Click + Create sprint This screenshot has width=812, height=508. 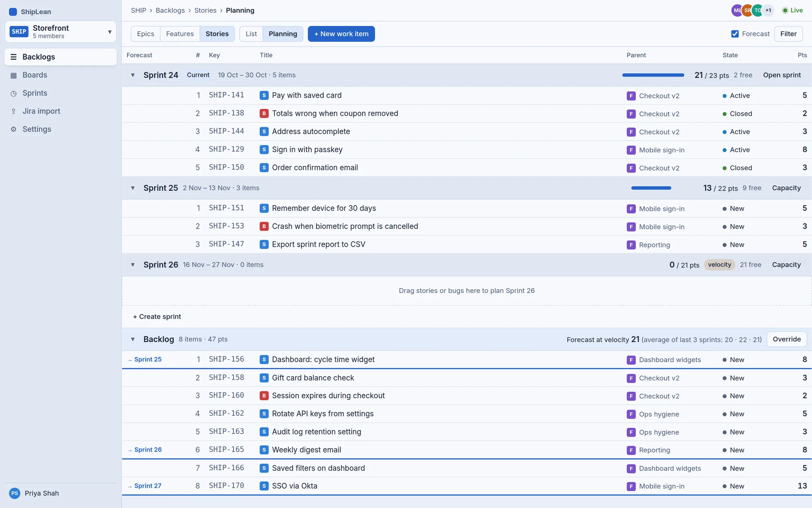point(157,317)
